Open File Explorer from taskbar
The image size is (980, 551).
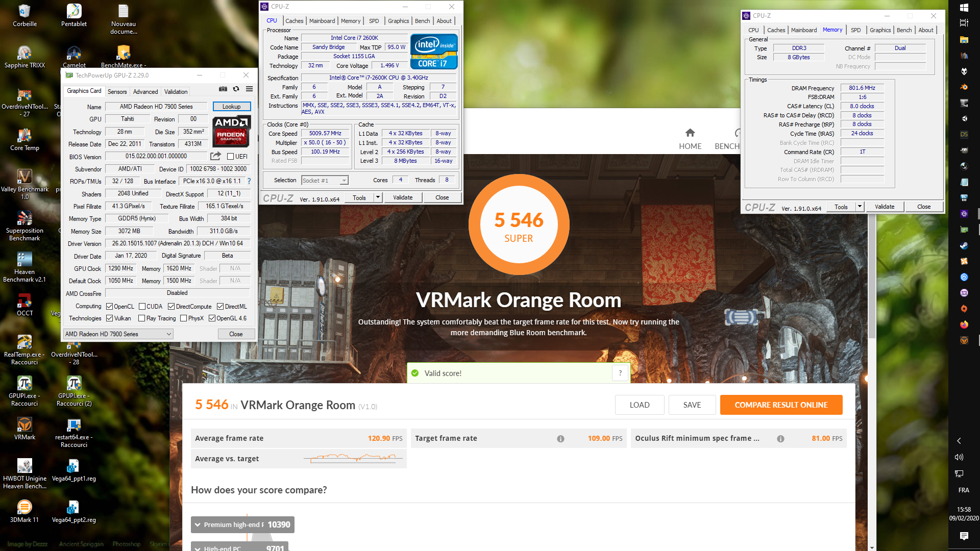[964, 39]
